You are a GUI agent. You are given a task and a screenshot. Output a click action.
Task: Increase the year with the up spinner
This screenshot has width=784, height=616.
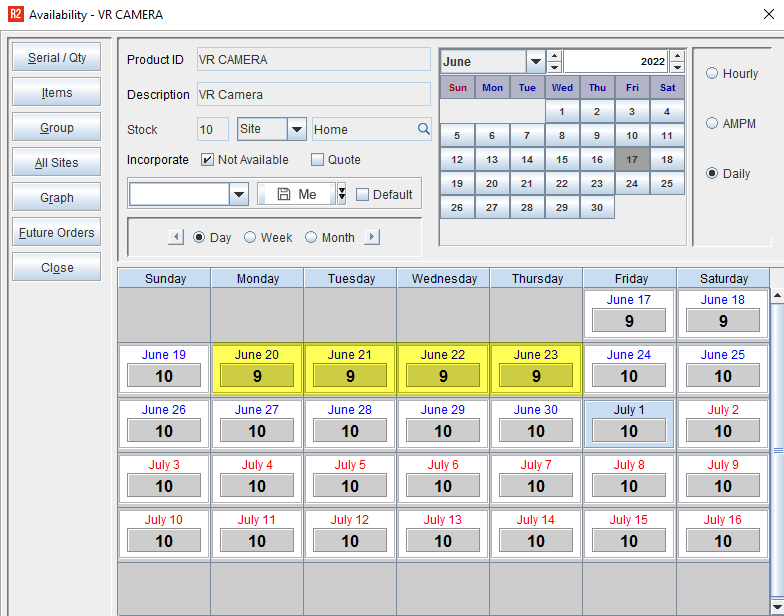click(677, 56)
